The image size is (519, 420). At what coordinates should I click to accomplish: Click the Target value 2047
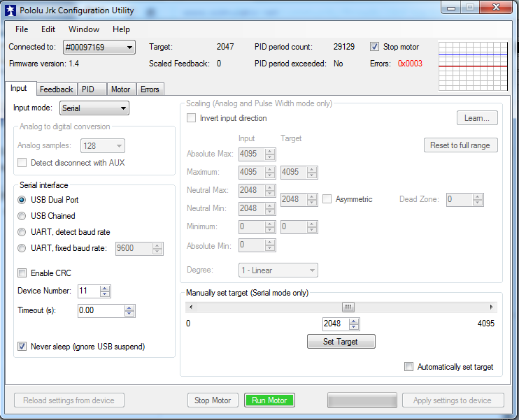pos(225,47)
